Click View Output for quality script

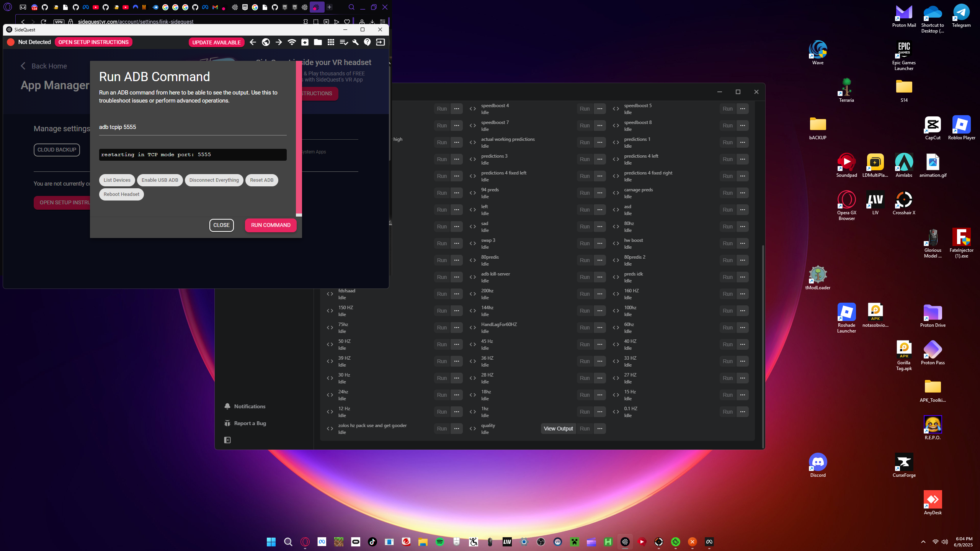click(558, 429)
